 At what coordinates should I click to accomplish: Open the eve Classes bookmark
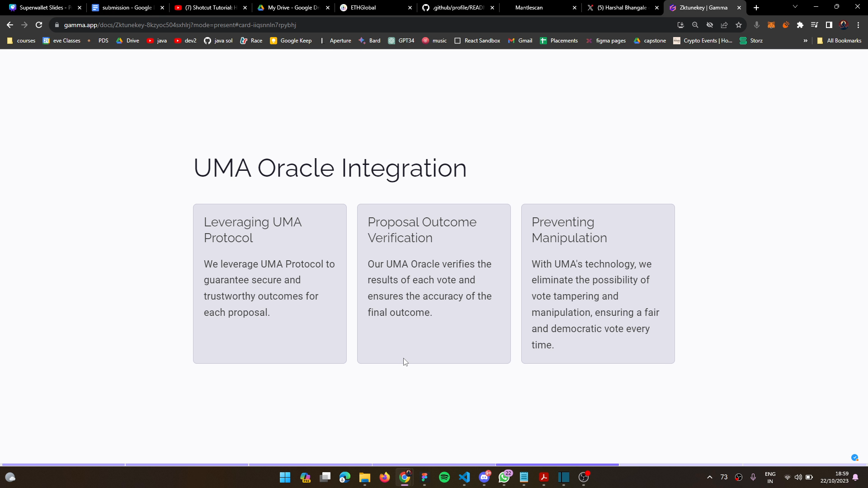pyautogui.click(x=61, y=41)
